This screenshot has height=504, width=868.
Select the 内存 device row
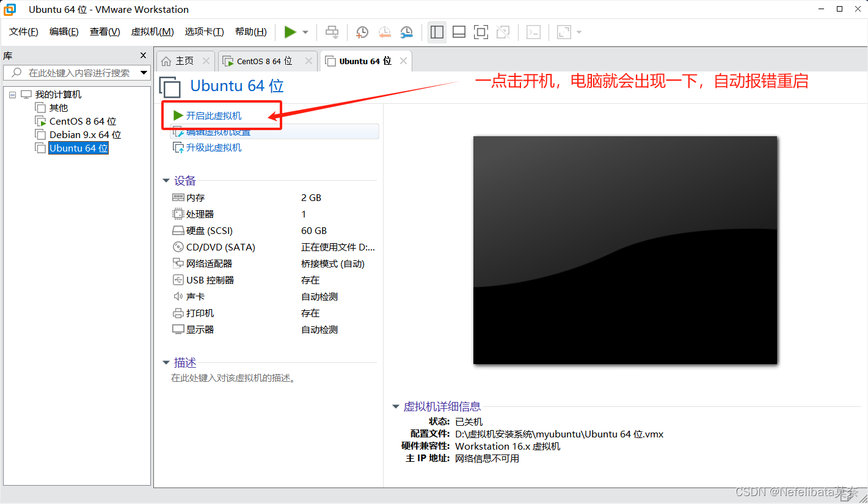click(x=274, y=198)
